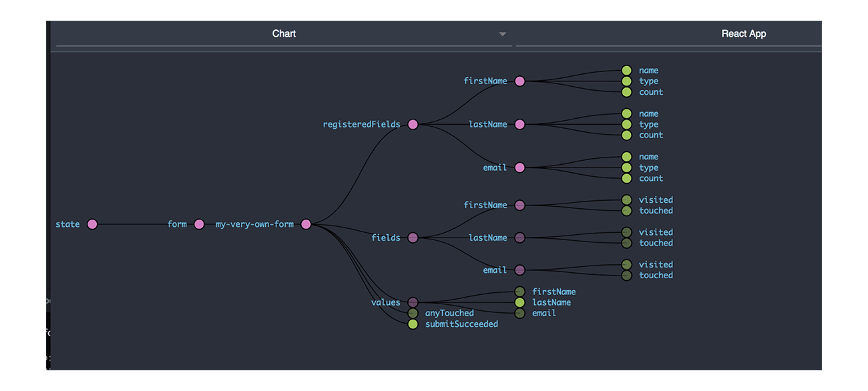Viewport: 868px width, 391px height.
Task: Collapse the my-very-own-form node
Action: (306, 224)
